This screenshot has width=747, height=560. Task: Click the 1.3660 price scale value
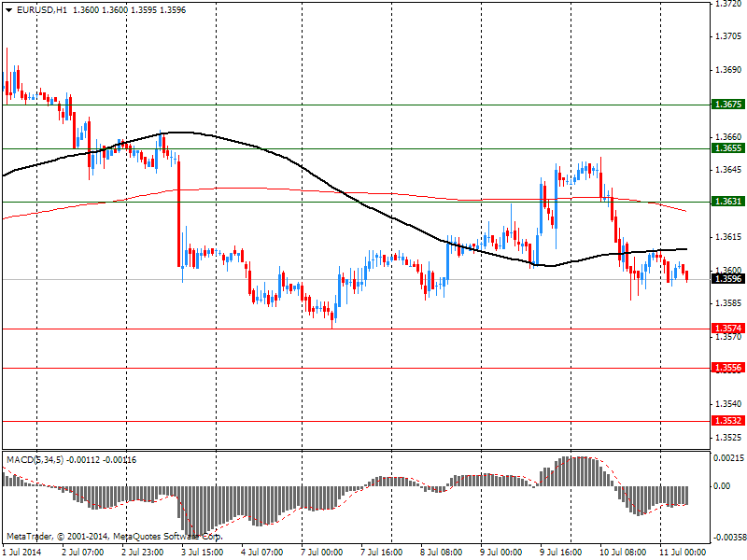(728, 136)
